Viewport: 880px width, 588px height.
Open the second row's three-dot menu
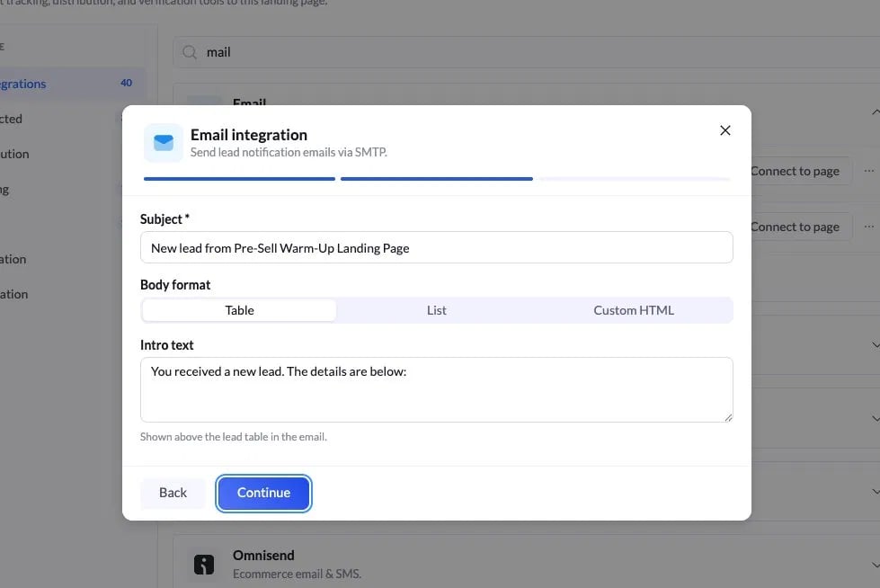tap(869, 227)
